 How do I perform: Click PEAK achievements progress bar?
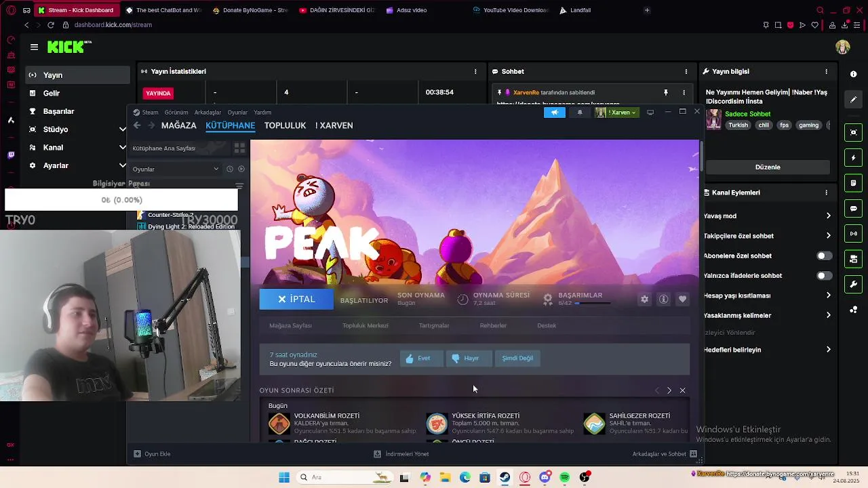(594, 304)
